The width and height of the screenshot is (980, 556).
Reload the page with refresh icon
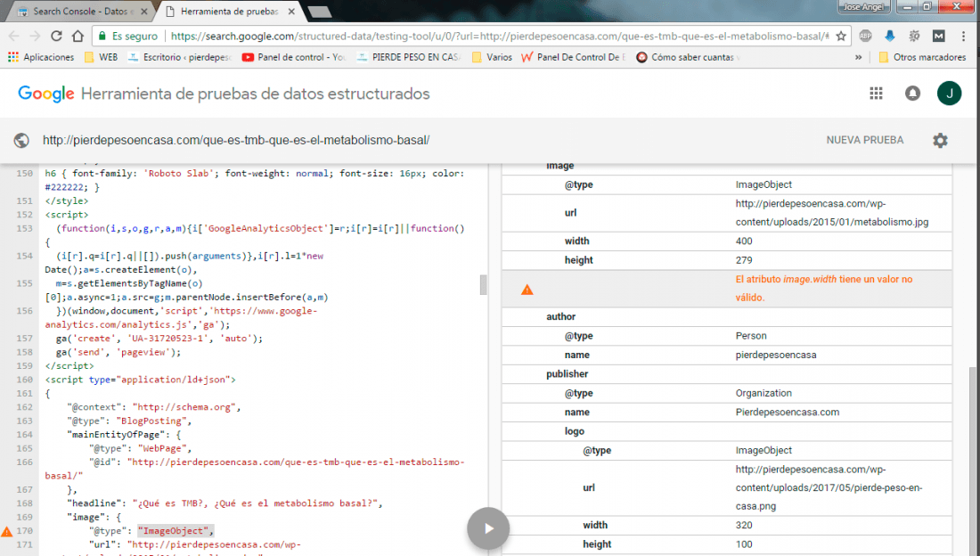coord(56,37)
